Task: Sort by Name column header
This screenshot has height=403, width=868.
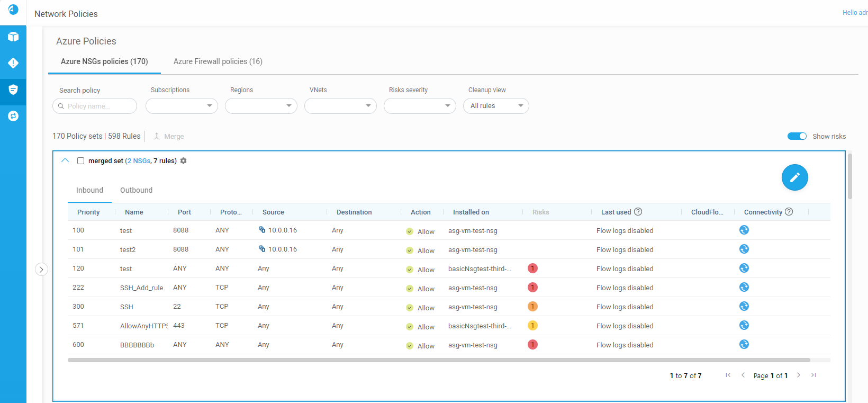Action: [x=134, y=212]
